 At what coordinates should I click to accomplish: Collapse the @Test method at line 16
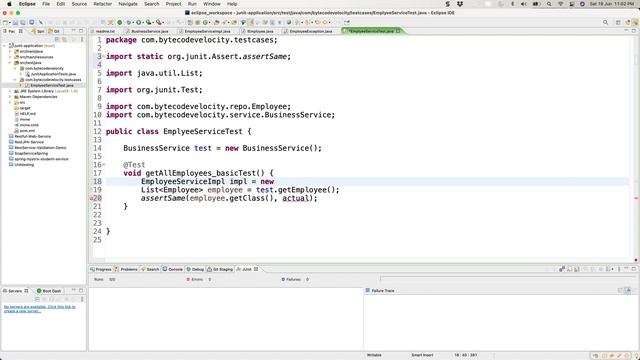click(x=104, y=164)
